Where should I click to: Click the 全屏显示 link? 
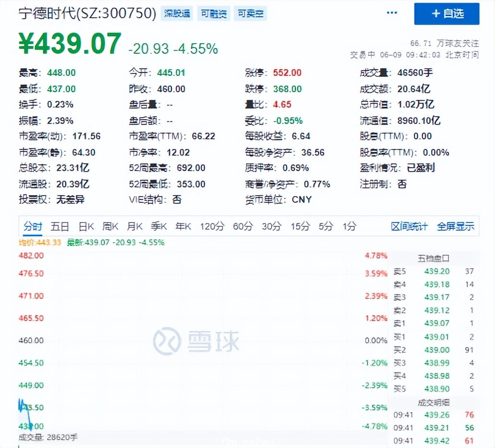pyautogui.click(x=456, y=226)
